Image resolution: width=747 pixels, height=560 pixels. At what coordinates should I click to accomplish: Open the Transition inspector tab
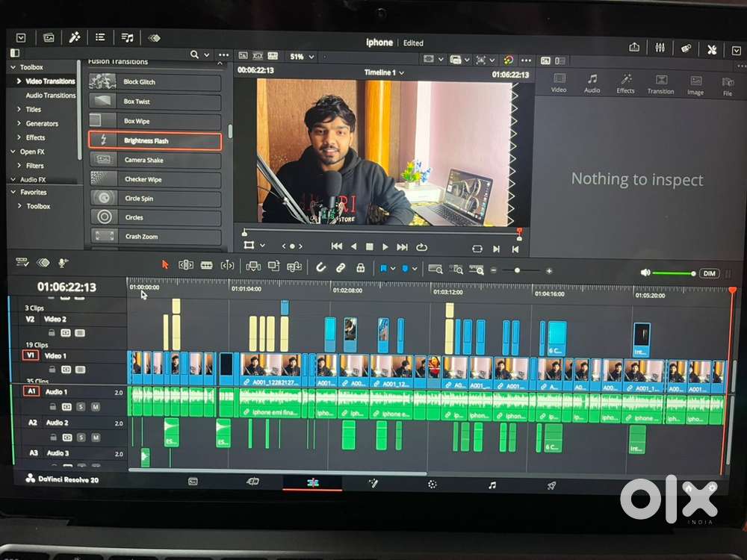coord(660,83)
